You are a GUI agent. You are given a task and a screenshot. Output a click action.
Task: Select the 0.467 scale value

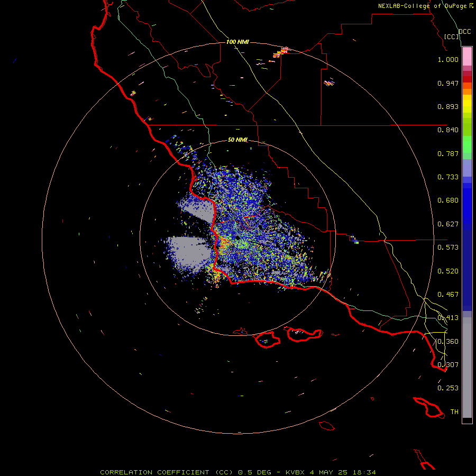point(448,295)
